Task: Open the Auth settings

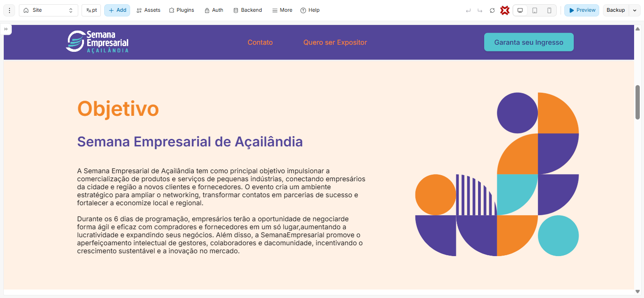Action: click(x=214, y=10)
